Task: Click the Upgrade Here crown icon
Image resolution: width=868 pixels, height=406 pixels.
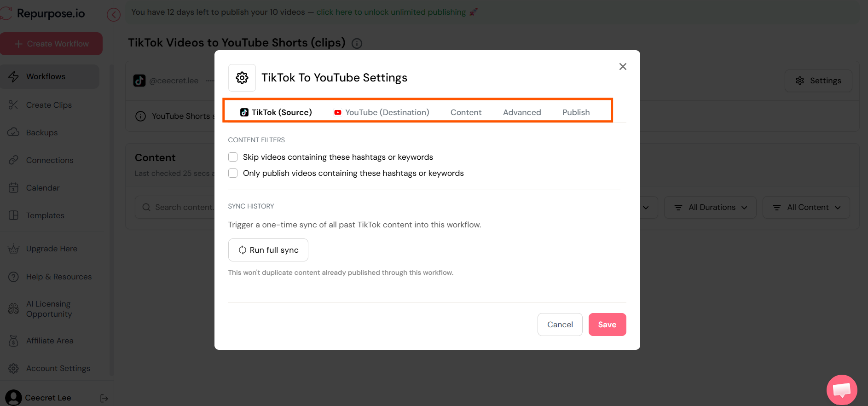Action: 13,249
